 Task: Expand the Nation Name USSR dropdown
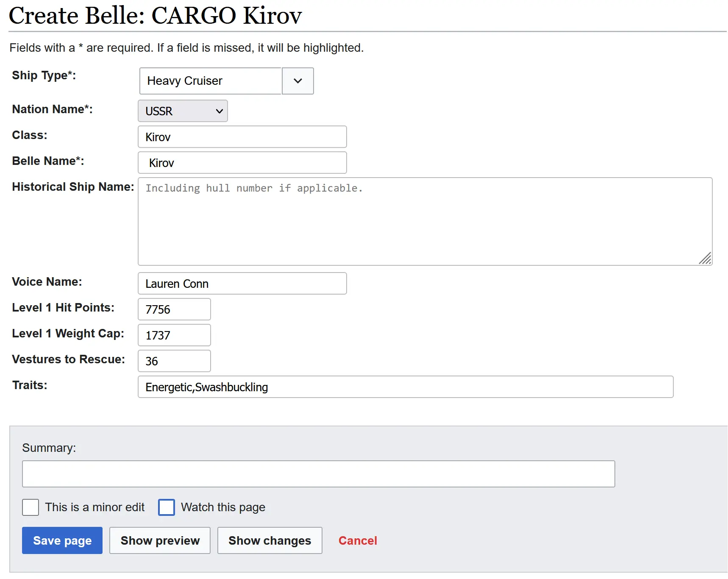(x=183, y=111)
